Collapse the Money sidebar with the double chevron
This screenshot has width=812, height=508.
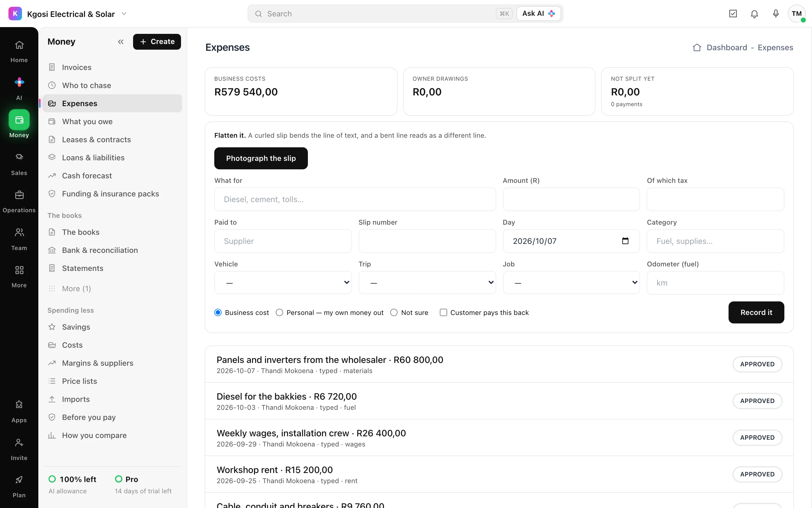click(x=121, y=42)
